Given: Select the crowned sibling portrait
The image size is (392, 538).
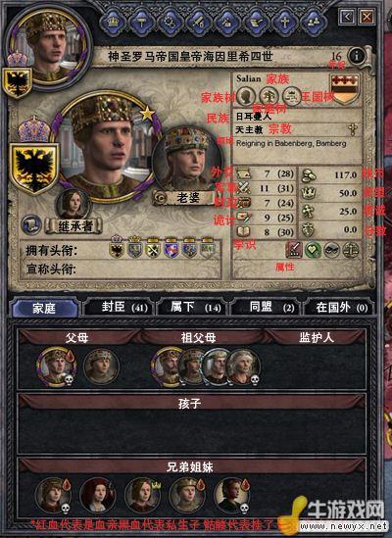Looking at the screenshot, I should 142,495.
